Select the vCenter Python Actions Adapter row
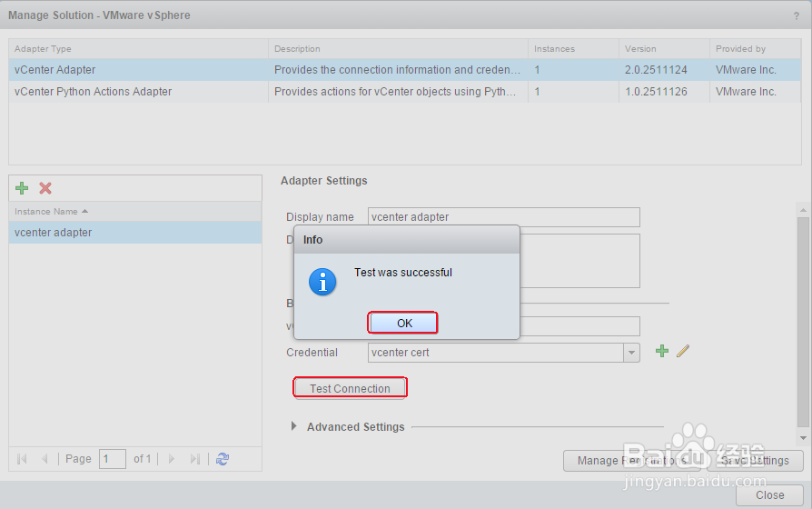Viewport: 812px width, 509px height. pos(405,91)
